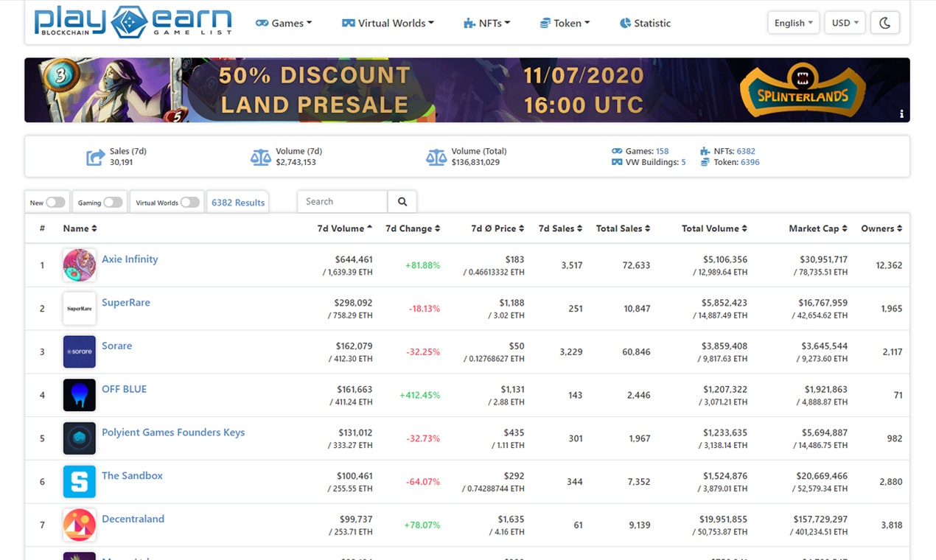Open the Axie Infinity link
Viewport: 936px width, 560px height.
click(x=130, y=259)
